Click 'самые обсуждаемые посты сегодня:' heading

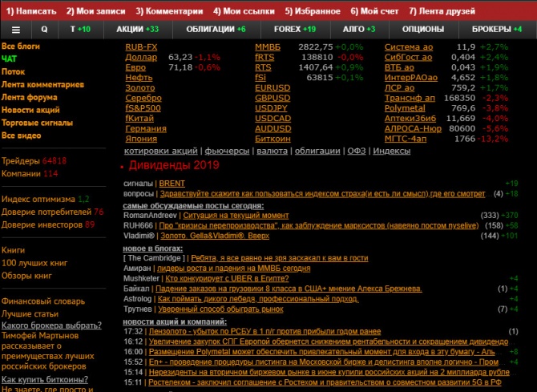[193, 205]
